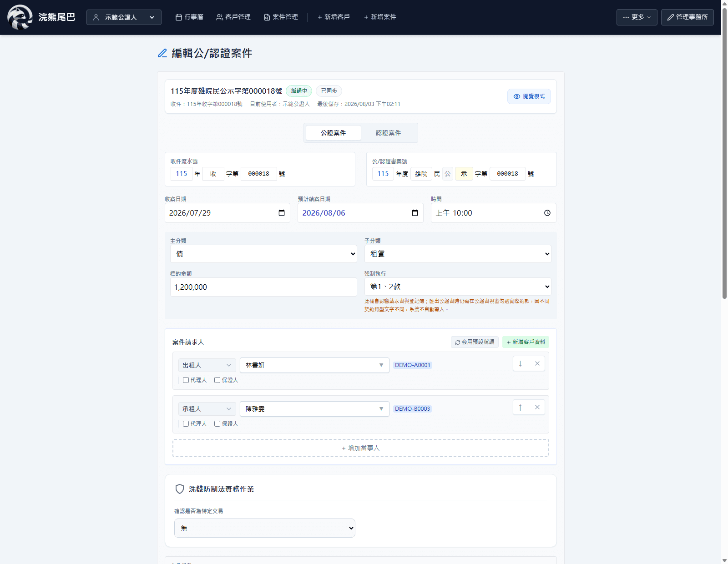Open the 強制執行 dropdown
The height and width of the screenshot is (564, 728).
[458, 287]
